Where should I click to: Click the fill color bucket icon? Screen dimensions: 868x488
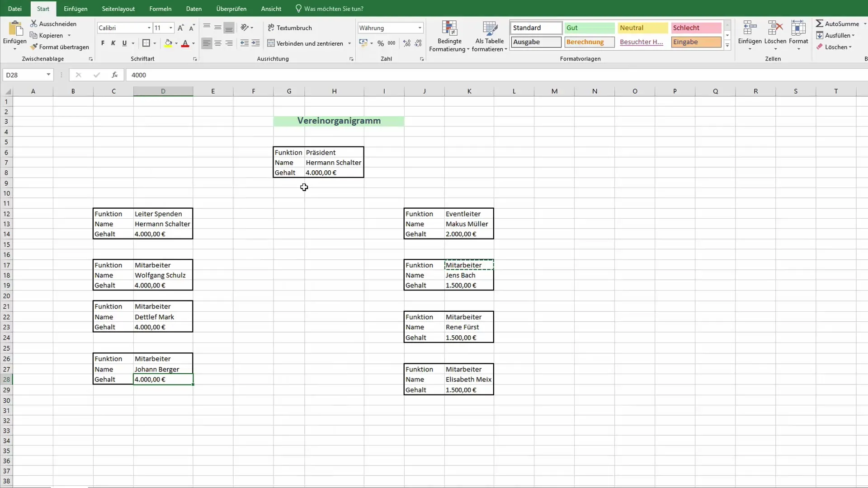click(x=168, y=43)
